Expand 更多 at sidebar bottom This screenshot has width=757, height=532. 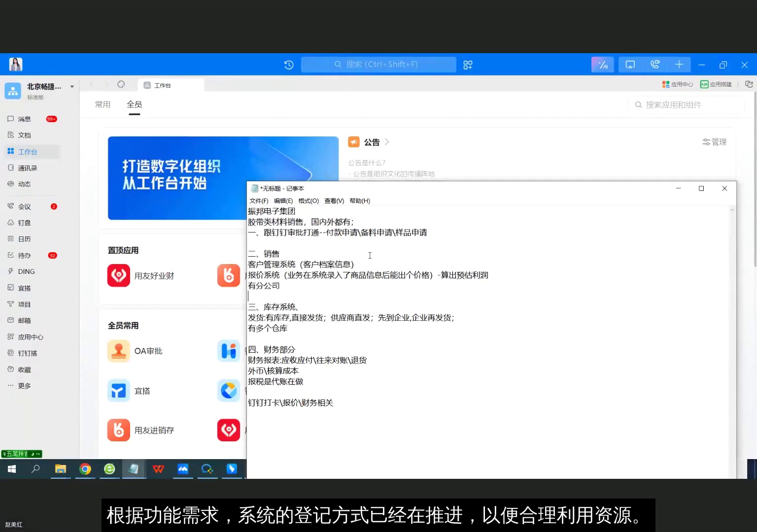[x=24, y=386]
